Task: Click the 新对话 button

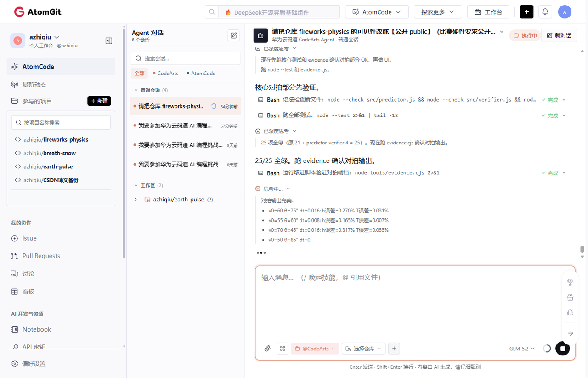Action: pyautogui.click(x=559, y=35)
